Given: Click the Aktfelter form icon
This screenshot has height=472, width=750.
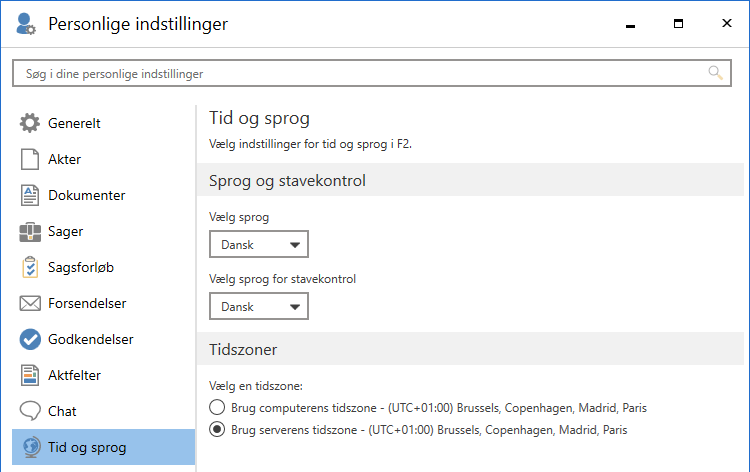Looking at the screenshot, I should click(x=30, y=375).
